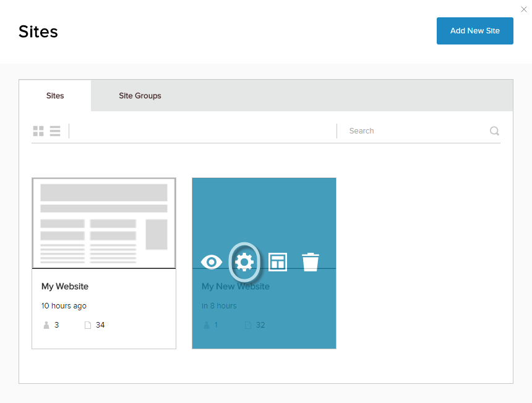Screen dimensions: 532x403
Task: Close the Sites dialog with the X
Action: 524,9
